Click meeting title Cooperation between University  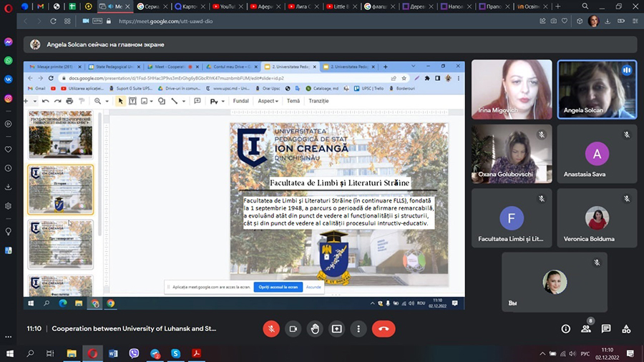134,329
